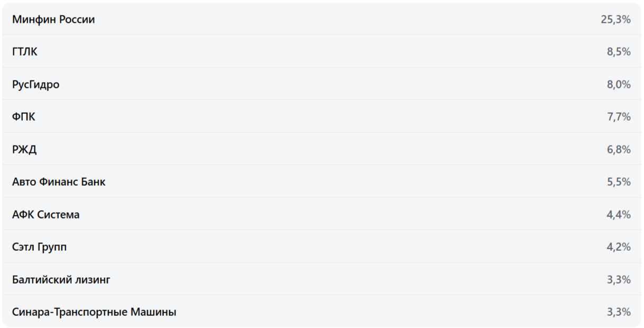Click the 8,5% percentage for ГТЛК
Screen dimensions: 644x328
click(619, 52)
